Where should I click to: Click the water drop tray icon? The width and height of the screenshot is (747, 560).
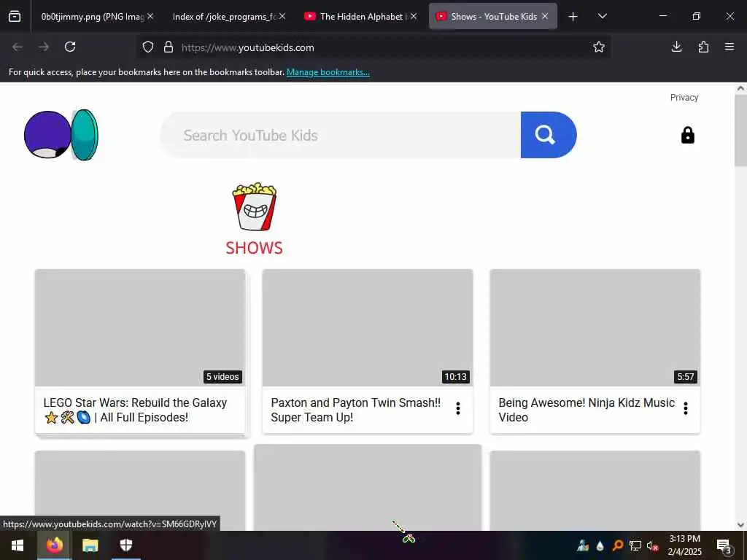[600, 545]
